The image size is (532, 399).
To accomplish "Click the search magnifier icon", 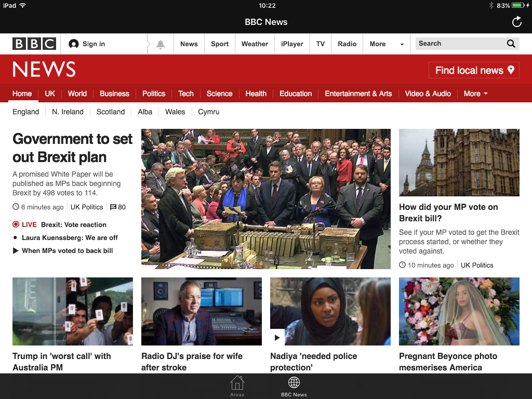I will click(x=511, y=44).
